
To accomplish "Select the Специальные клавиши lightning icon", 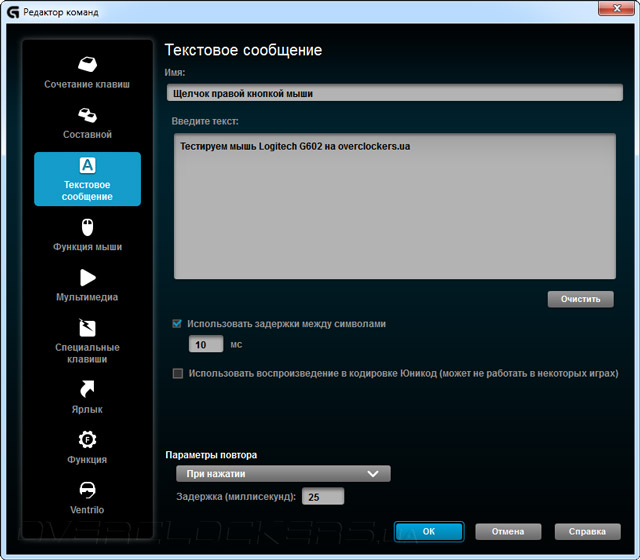I will (x=87, y=328).
